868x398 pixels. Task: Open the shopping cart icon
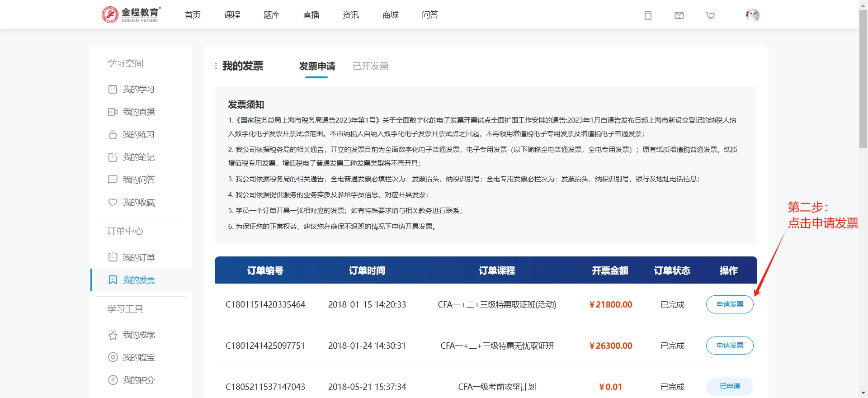tap(710, 15)
